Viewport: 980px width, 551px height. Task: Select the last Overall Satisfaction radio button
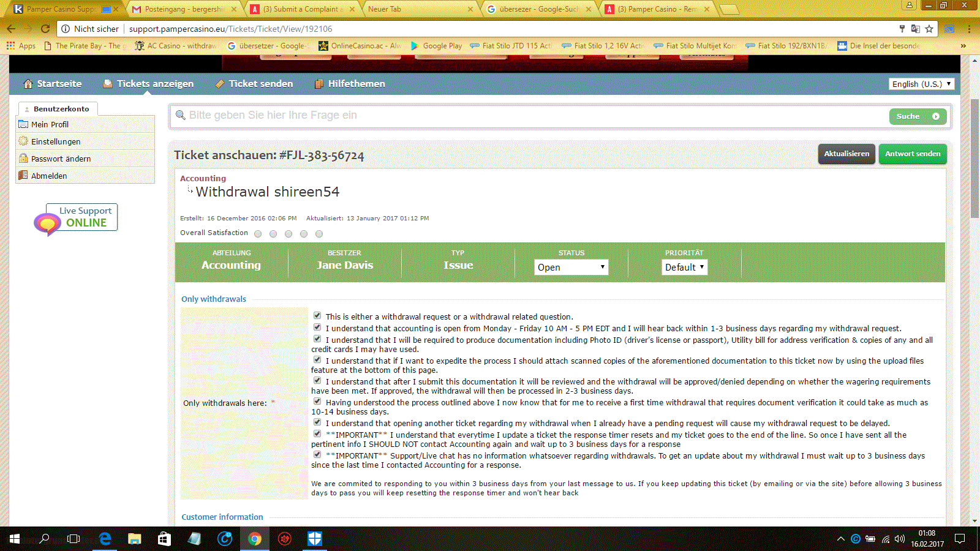[x=319, y=234]
